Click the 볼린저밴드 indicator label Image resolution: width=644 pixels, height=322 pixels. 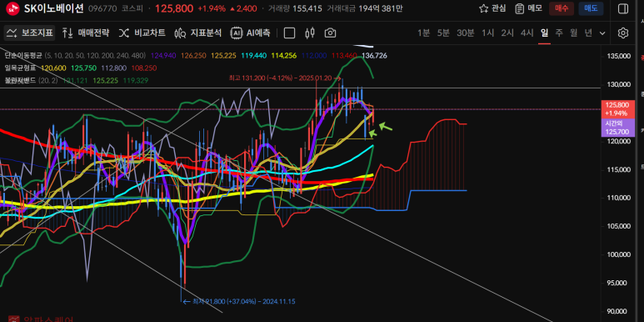[x=21, y=81]
